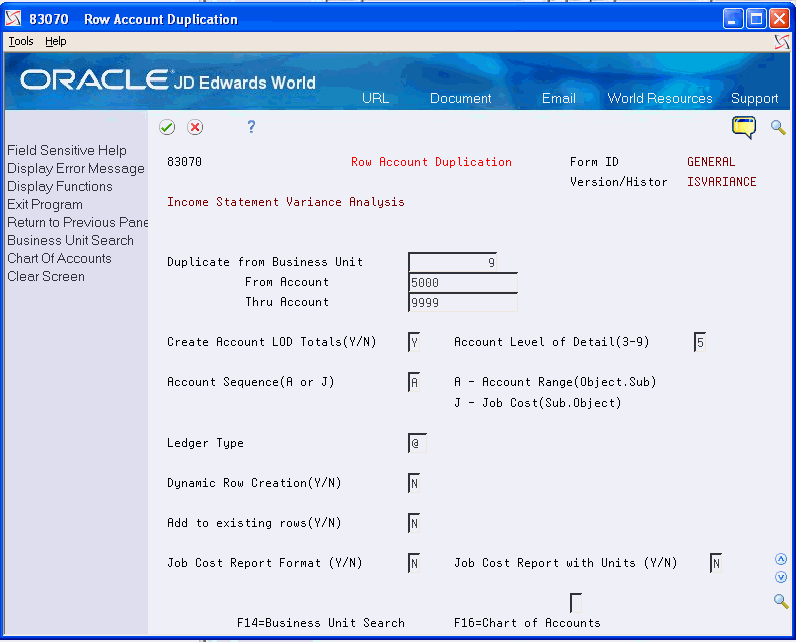This screenshot has width=796, height=642.
Task: Focus the Duplicate from Business Unit field
Action: [x=452, y=262]
